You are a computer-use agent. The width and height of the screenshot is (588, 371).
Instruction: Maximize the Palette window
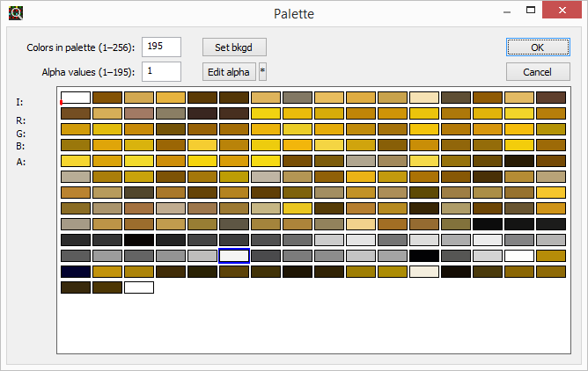click(x=531, y=10)
